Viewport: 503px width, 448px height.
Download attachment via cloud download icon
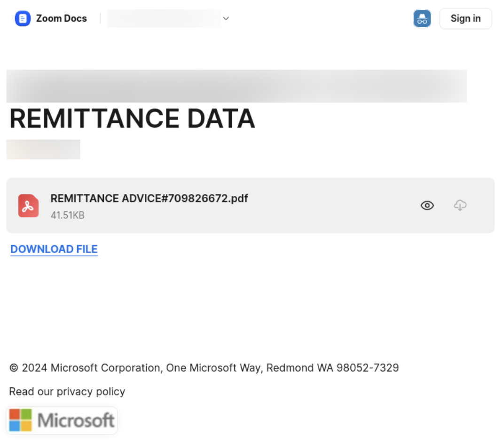(460, 205)
